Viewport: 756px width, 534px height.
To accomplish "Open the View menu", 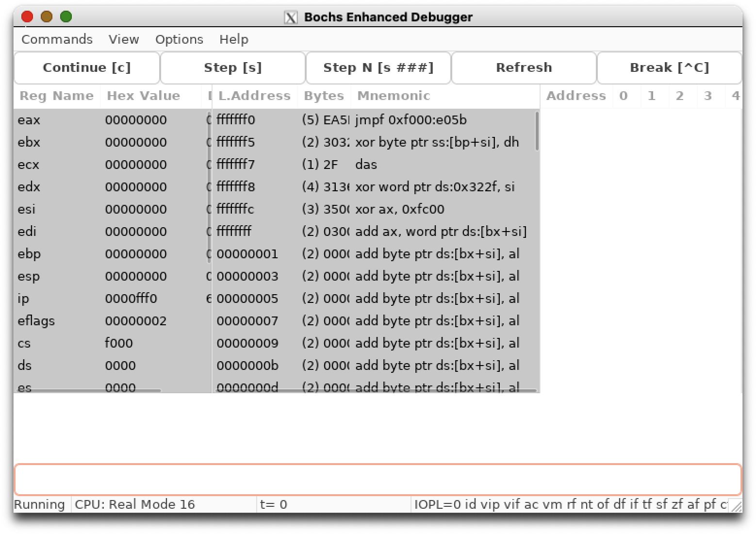I will 124,39.
